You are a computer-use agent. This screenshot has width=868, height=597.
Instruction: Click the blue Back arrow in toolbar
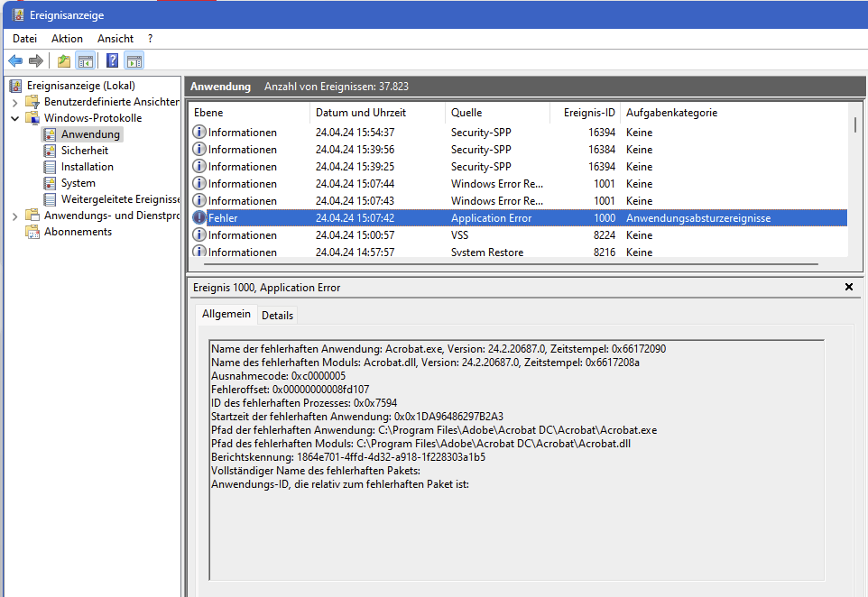pyautogui.click(x=15, y=61)
